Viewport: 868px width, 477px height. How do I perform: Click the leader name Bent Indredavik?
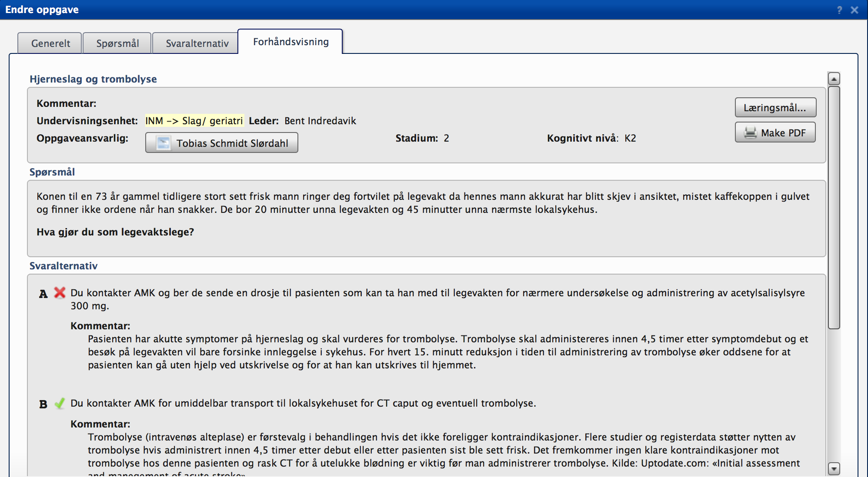pos(320,121)
